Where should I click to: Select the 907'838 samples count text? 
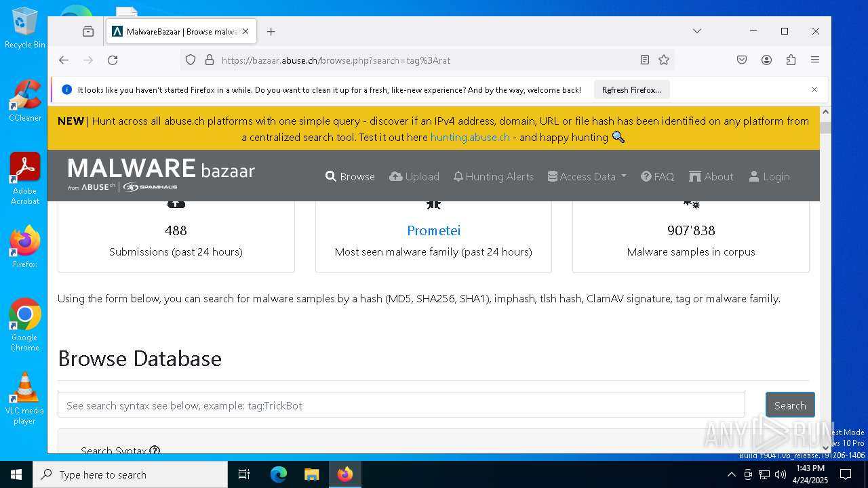click(691, 230)
